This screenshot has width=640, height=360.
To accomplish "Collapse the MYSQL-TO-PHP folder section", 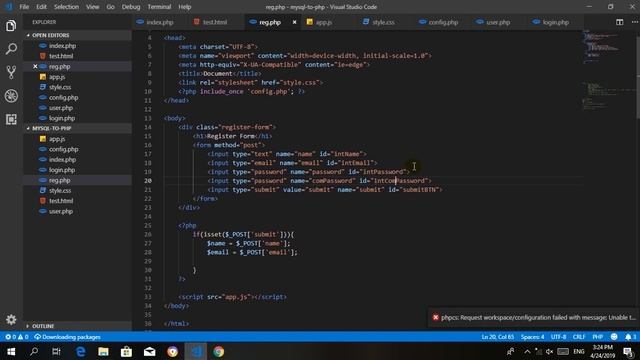I will coord(78,128).
